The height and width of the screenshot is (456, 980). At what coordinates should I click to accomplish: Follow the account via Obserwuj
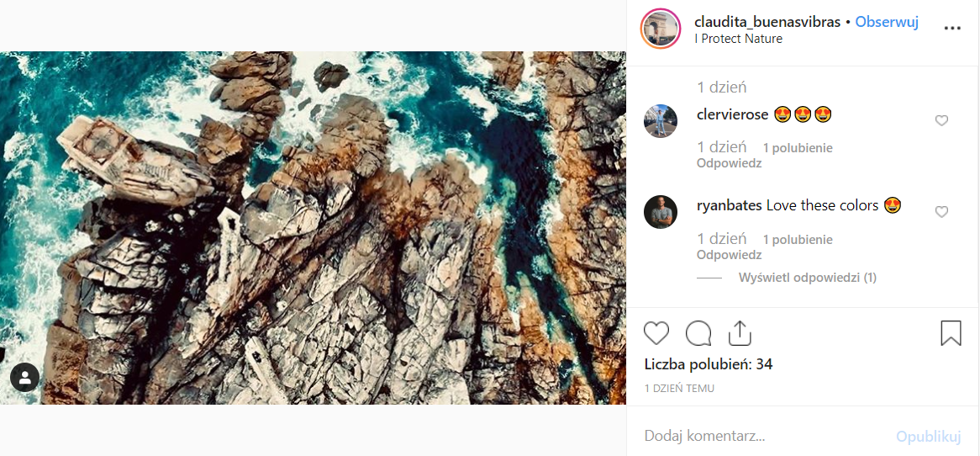click(886, 22)
